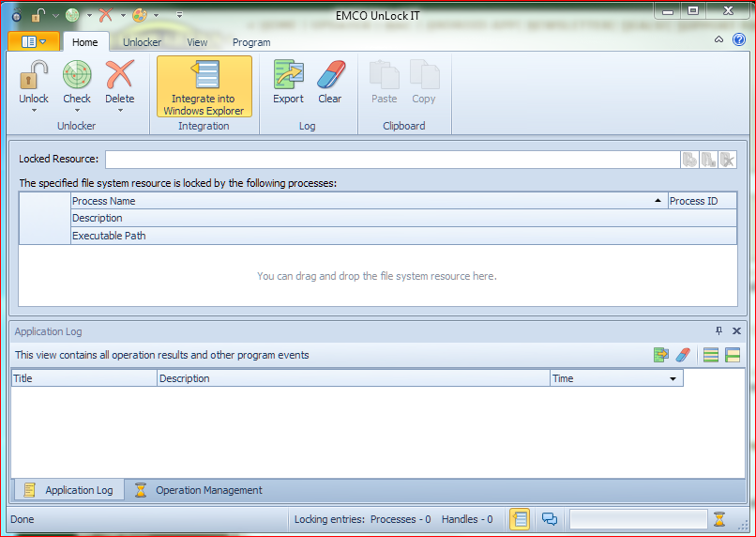The height and width of the screenshot is (537, 756).
Task: Switch to the Unlocker ribbon tab
Action: tap(142, 42)
